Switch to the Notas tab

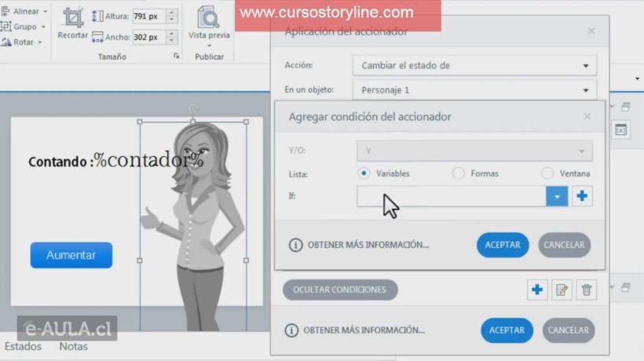click(74, 347)
